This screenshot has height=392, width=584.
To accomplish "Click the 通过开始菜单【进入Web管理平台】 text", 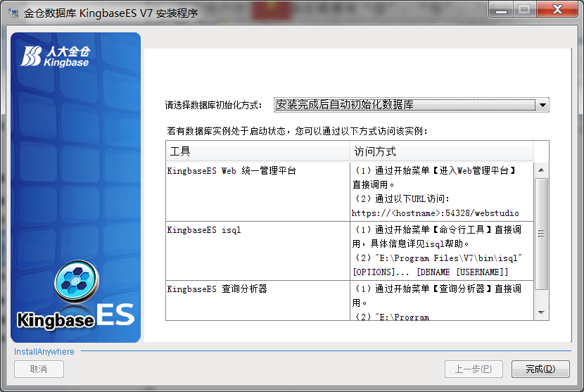I will point(445,170).
